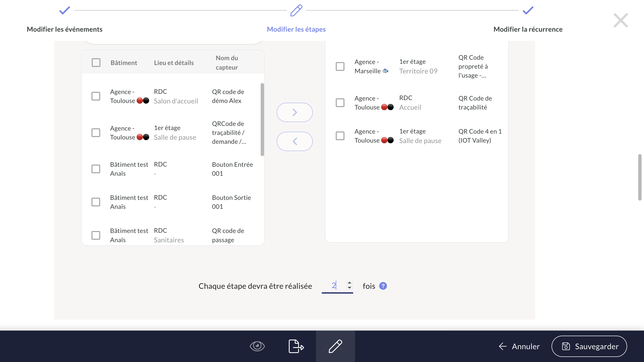Increase repetition count with up stepper arrow
The width and height of the screenshot is (644, 362).
(x=349, y=283)
